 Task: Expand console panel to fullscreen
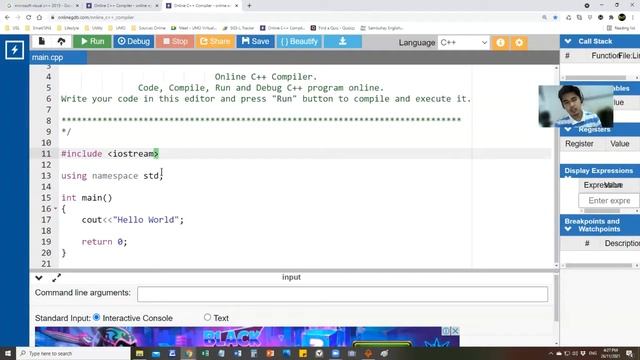[56, 278]
